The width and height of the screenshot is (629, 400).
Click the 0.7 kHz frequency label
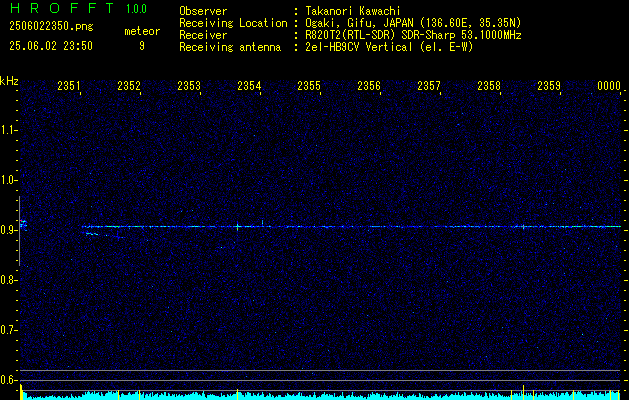click(x=8, y=330)
